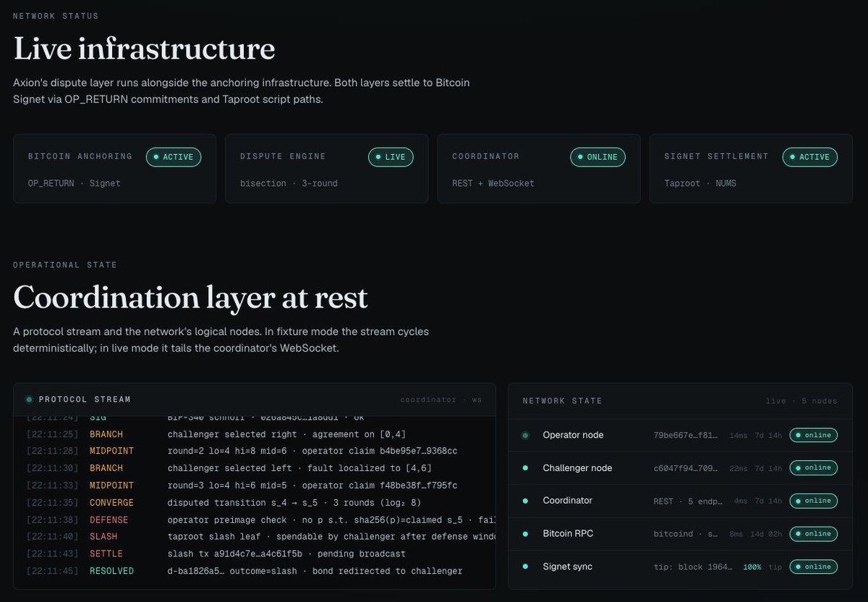The image size is (868, 602).
Task: Click challenger node ID 'c6047f94…709…'
Action: [x=686, y=468]
